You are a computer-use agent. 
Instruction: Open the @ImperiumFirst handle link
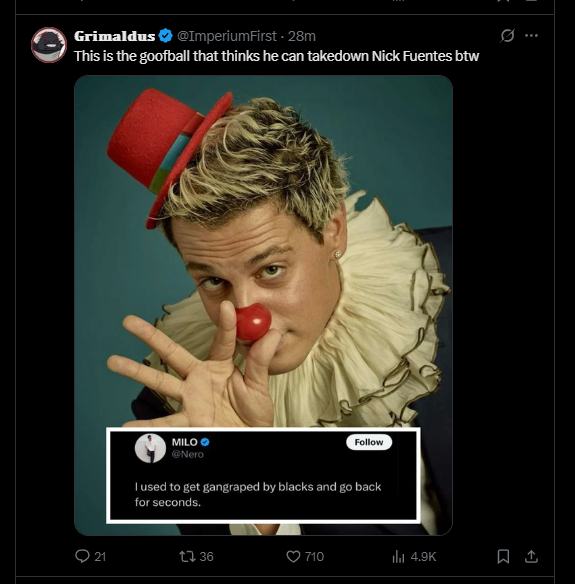point(227,36)
